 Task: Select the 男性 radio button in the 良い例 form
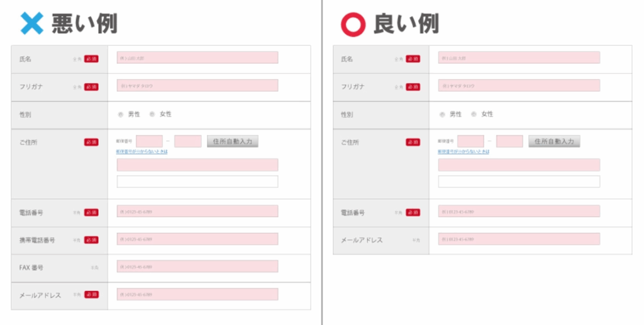pos(442,114)
